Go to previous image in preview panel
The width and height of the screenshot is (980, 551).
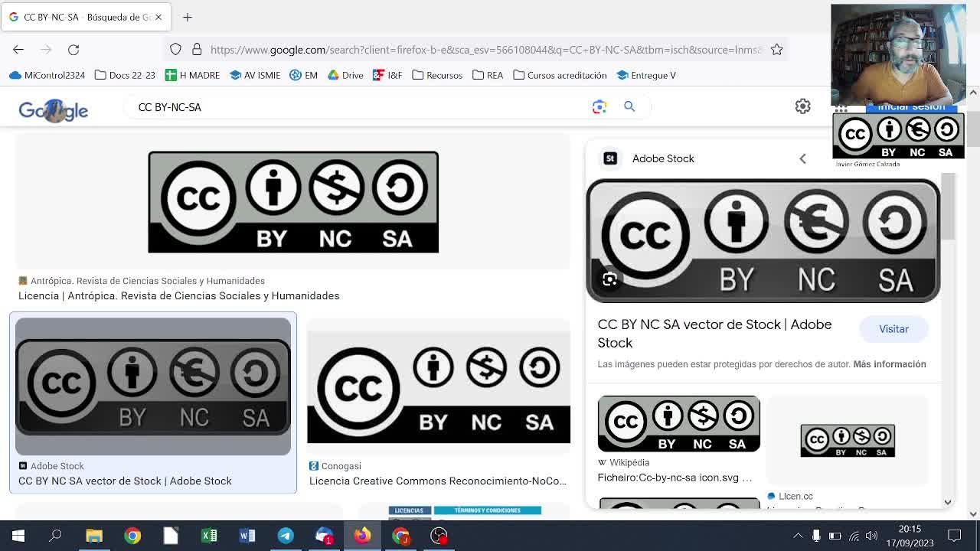pos(802,158)
